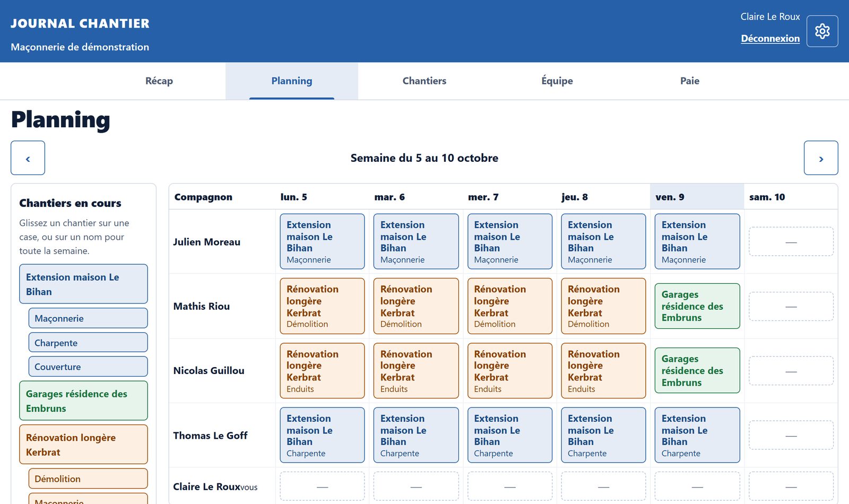Pick the Démolition sub-task in sidebar
This screenshot has width=849, height=504.
(88, 479)
